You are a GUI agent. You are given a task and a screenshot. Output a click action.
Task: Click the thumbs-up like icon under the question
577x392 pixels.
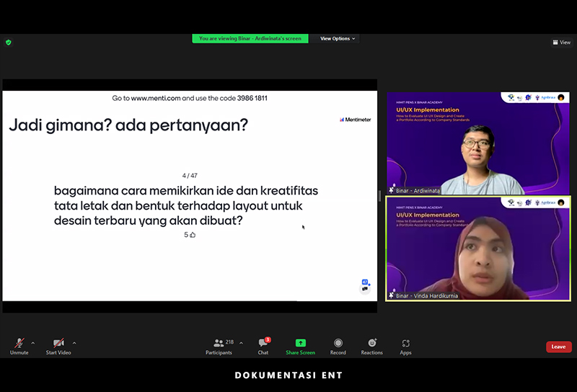[x=193, y=235]
